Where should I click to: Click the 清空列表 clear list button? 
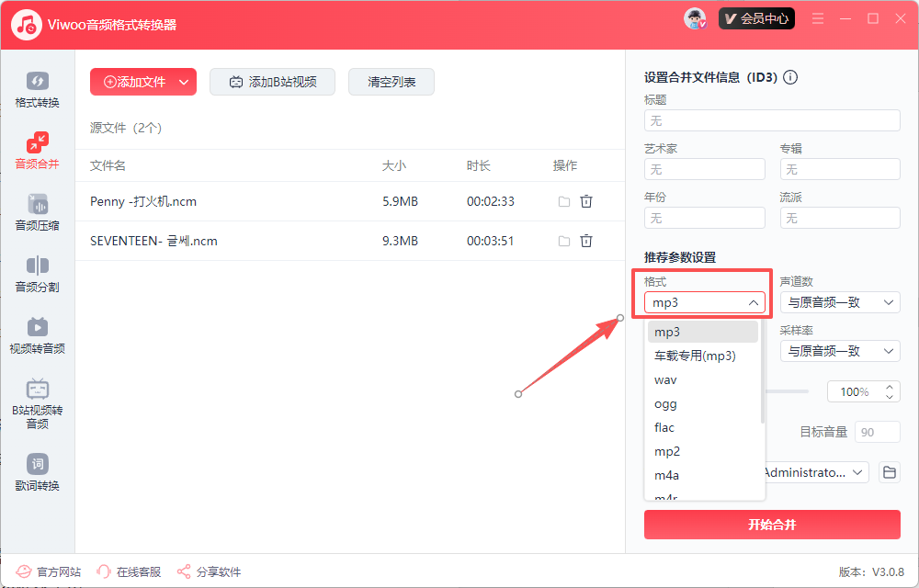(391, 82)
